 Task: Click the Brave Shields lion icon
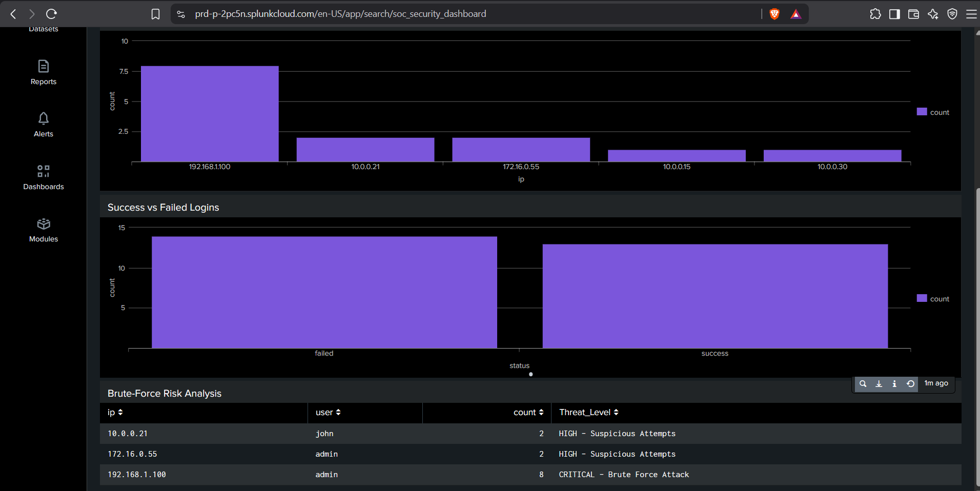coord(774,14)
